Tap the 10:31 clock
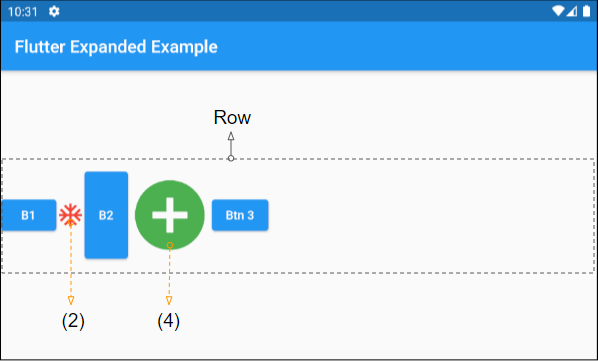Image resolution: width=598 pixels, height=361 pixels. tap(23, 12)
